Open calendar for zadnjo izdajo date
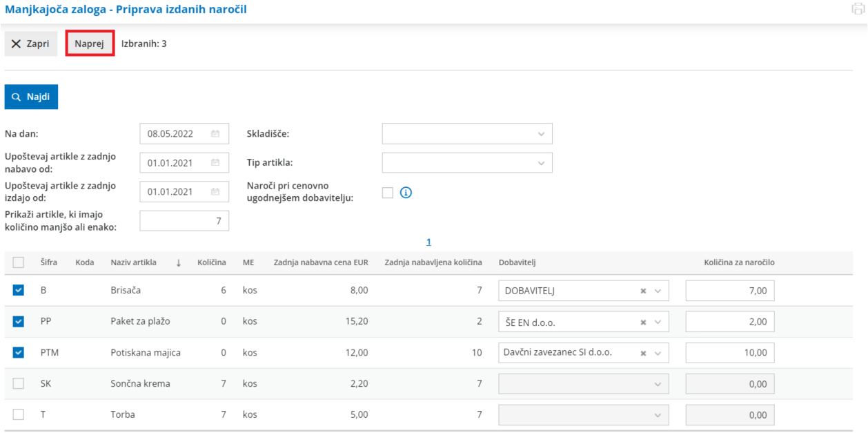Image resolution: width=868 pixels, height=433 pixels. 215,192
